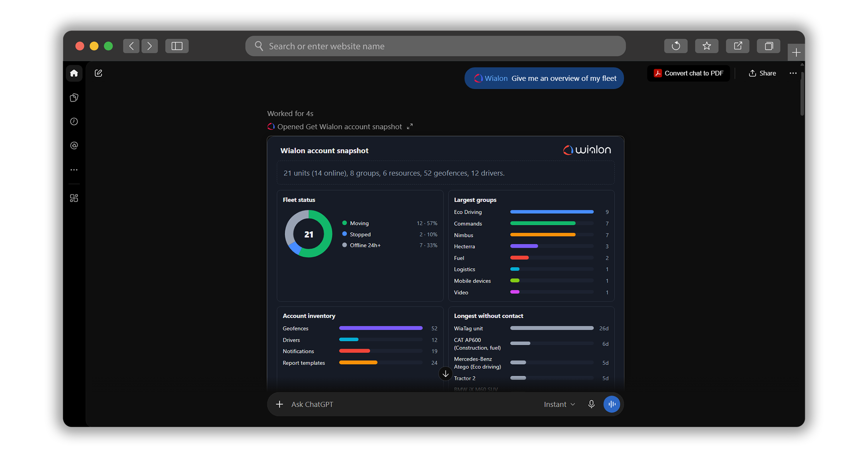Open the library icon in sidebar

74,98
